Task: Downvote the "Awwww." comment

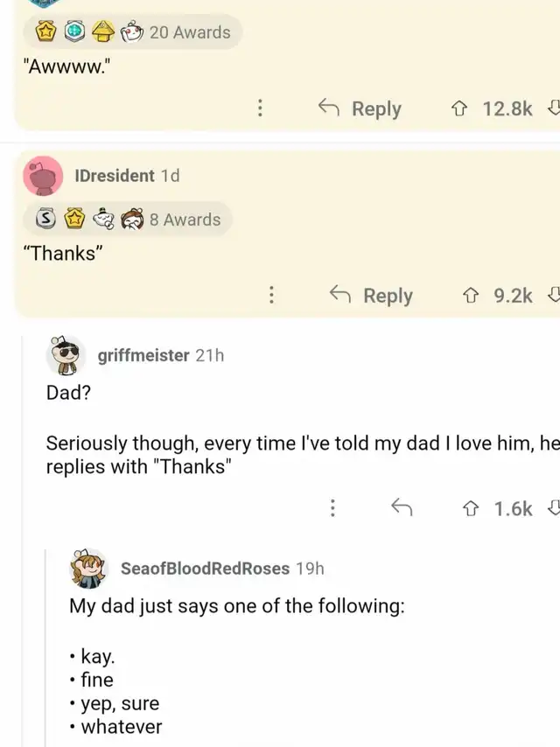Action: 552,108
